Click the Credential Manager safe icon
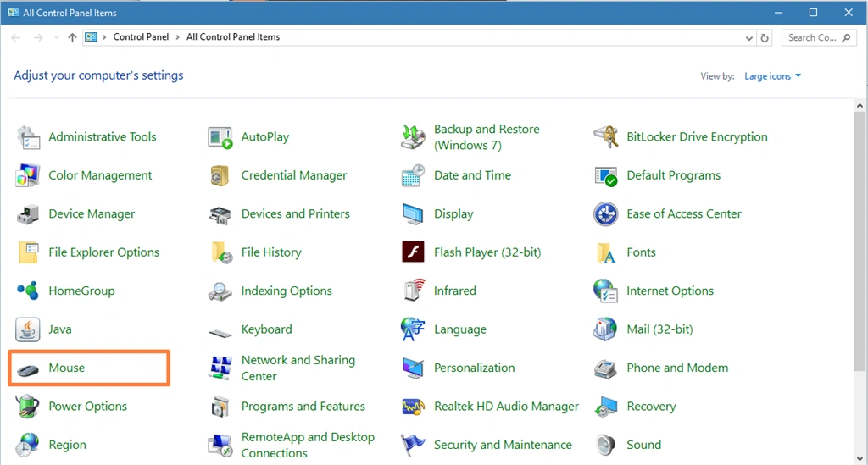 [x=220, y=175]
